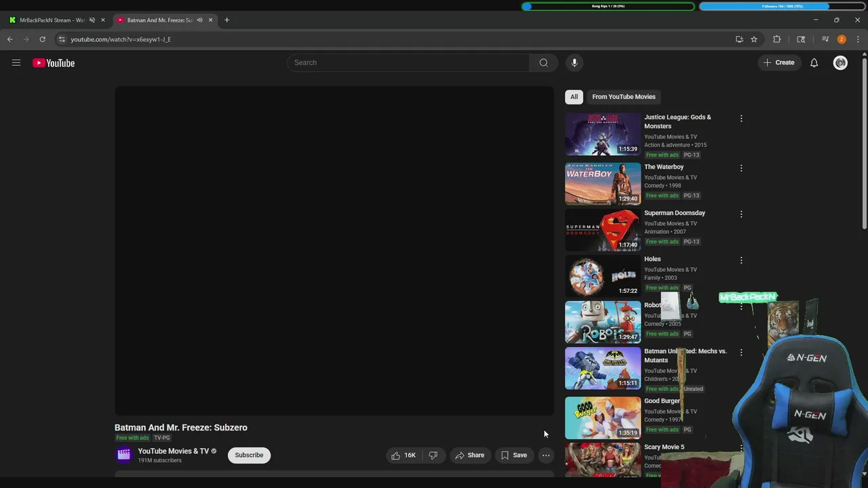Click the Bong Rips progress bar overlay
Image resolution: width=868 pixels, height=488 pixels.
point(608,6)
